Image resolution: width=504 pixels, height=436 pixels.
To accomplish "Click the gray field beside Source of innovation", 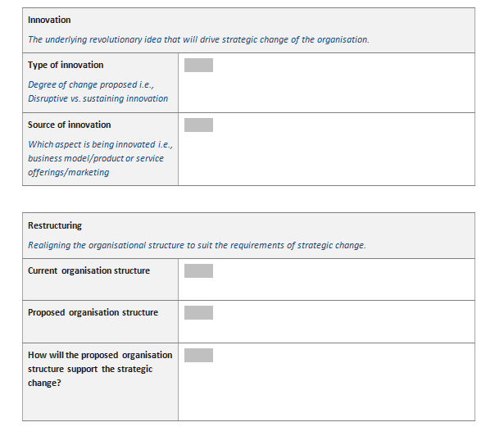I will 198,125.
